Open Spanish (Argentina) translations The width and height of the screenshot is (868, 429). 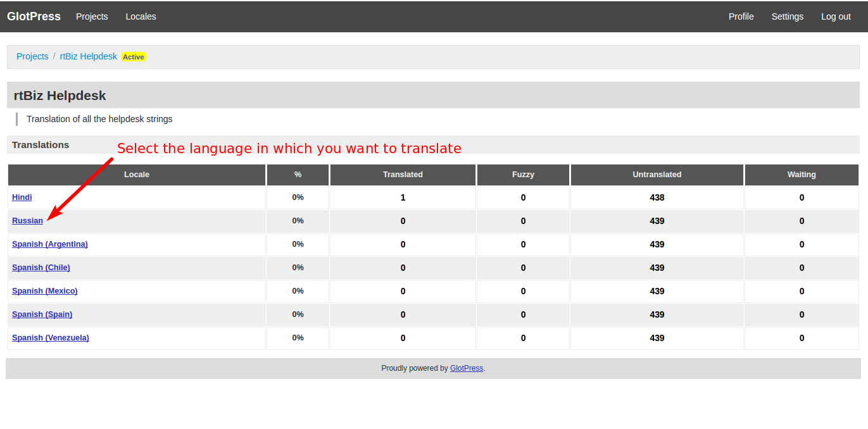pos(50,244)
